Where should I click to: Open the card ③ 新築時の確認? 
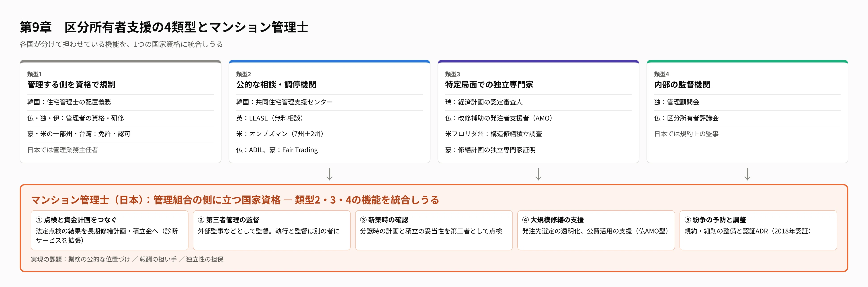tap(434, 230)
